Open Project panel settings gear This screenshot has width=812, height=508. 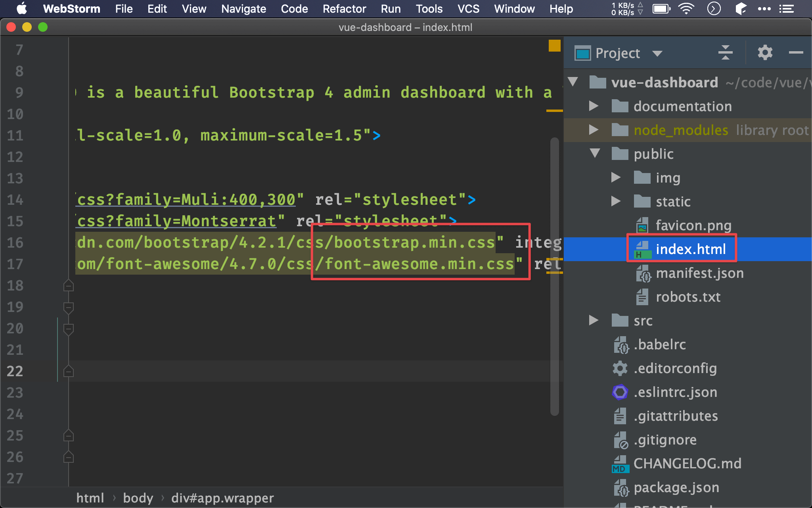(x=765, y=52)
